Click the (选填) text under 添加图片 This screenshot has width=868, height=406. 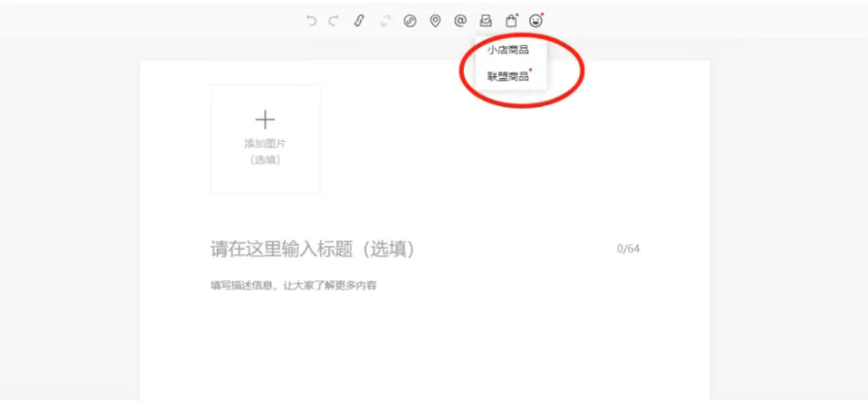point(265,159)
